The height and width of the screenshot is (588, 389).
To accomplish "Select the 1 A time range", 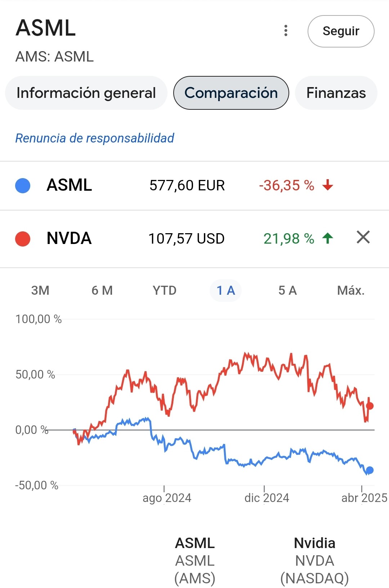I will coord(226,290).
